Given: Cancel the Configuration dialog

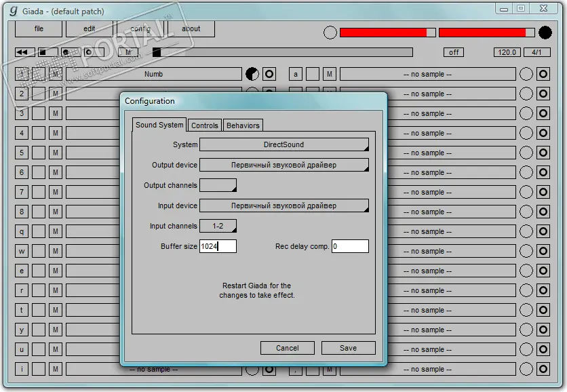Looking at the screenshot, I should (x=288, y=348).
